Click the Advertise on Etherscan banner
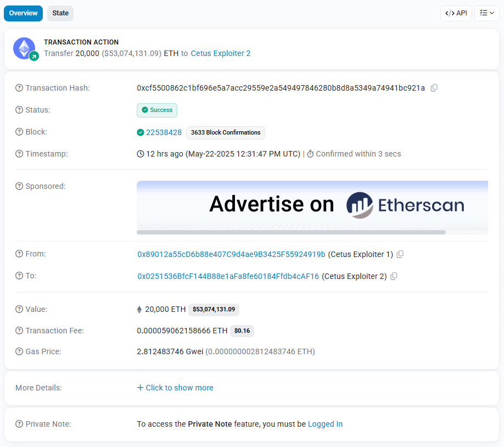 312,205
